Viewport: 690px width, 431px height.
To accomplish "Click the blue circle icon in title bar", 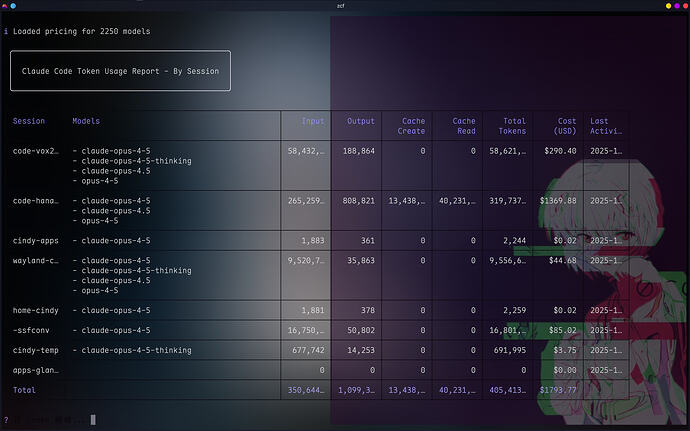I will [13, 6].
